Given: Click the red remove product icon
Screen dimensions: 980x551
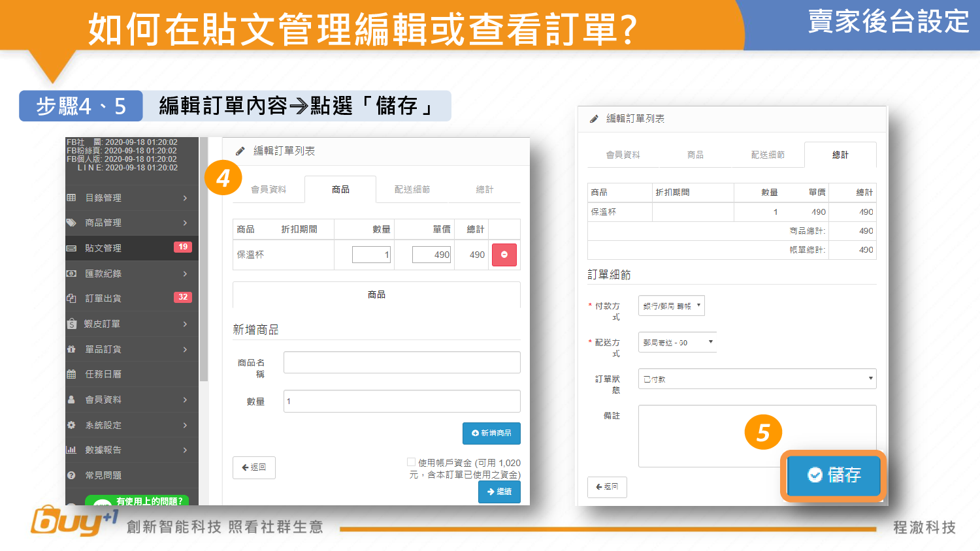Looking at the screenshot, I should (504, 255).
